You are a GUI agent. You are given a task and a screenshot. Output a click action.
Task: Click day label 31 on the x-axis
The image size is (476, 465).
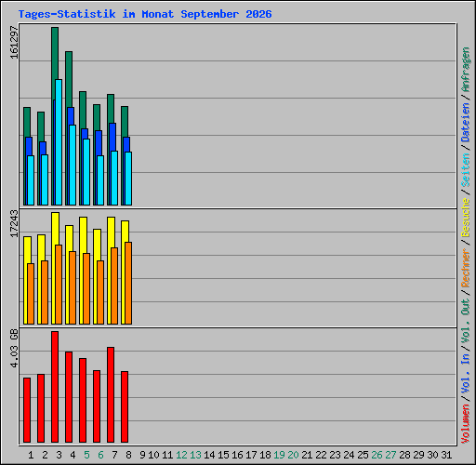click(446, 455)
